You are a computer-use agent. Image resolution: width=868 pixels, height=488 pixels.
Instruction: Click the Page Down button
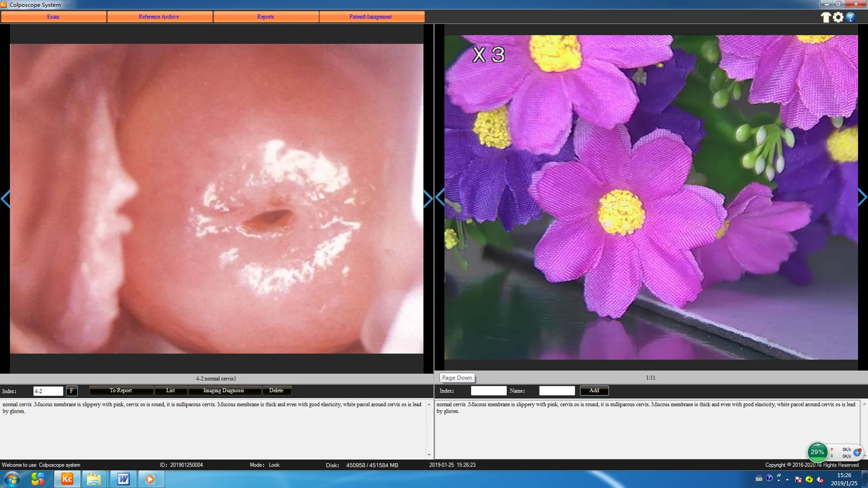(x=457, y=378)
